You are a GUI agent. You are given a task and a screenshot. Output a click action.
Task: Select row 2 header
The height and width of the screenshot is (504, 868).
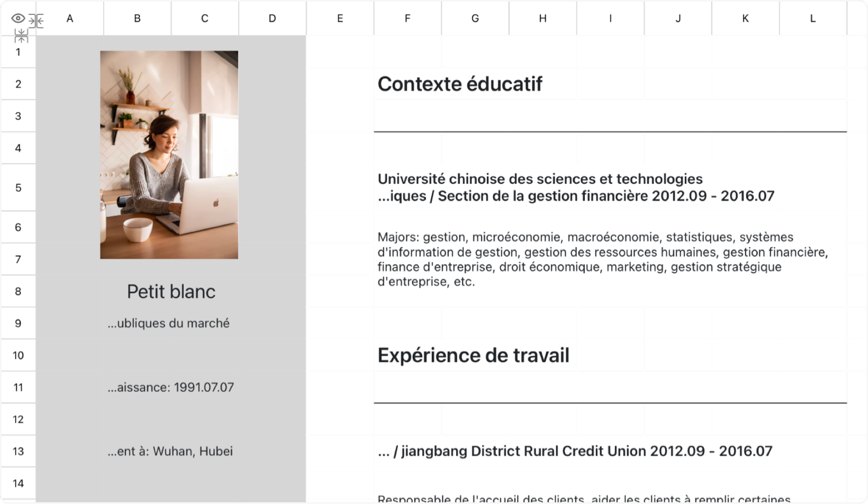click(x=18, y=84)
